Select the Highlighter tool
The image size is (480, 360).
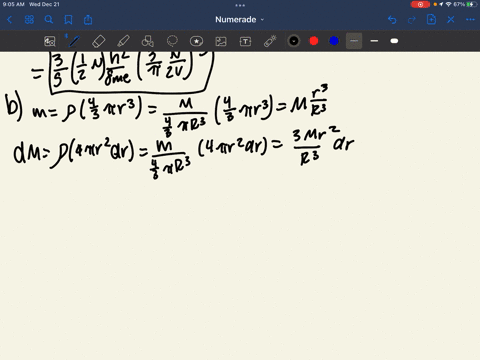pos(123,41)
